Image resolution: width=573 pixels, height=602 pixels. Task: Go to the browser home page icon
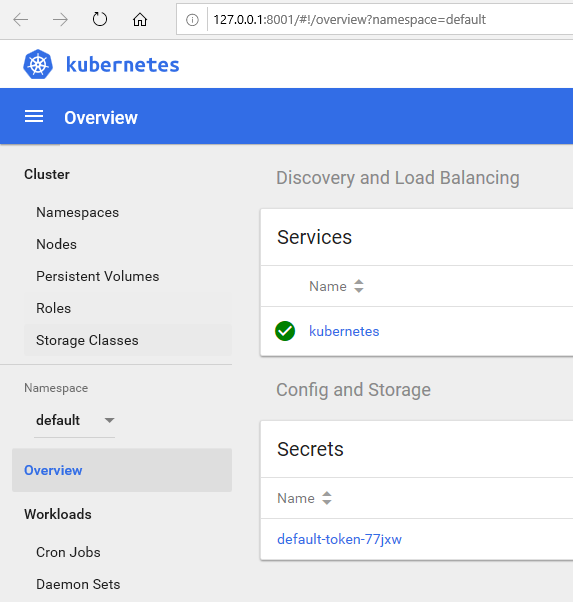coord(140,19)
